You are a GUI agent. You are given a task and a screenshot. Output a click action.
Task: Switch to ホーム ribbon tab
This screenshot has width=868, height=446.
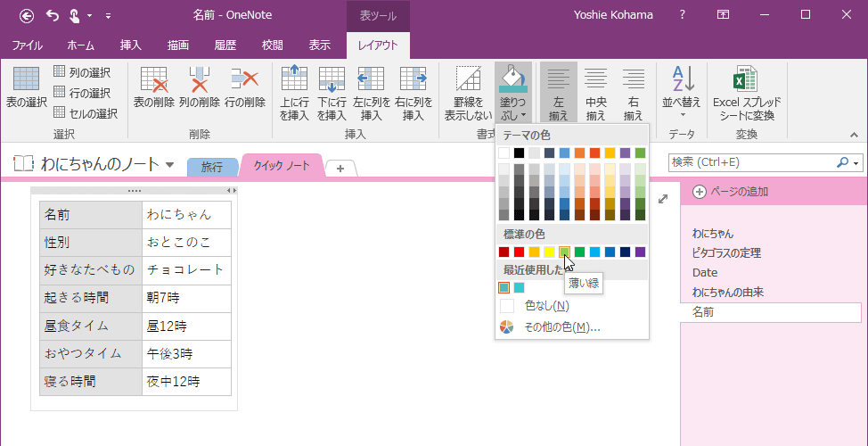coord(81,45)
